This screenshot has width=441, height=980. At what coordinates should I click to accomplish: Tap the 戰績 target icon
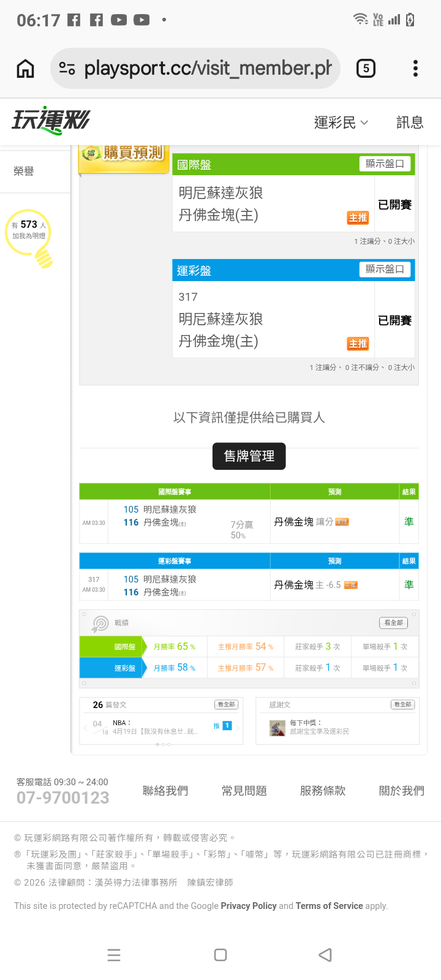100,624
